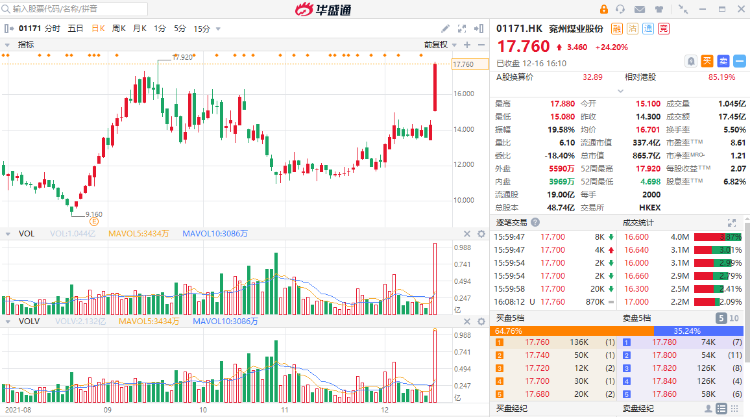Click the 52周最高 value 17.920
750x417 pixels.
pos(648,169)
